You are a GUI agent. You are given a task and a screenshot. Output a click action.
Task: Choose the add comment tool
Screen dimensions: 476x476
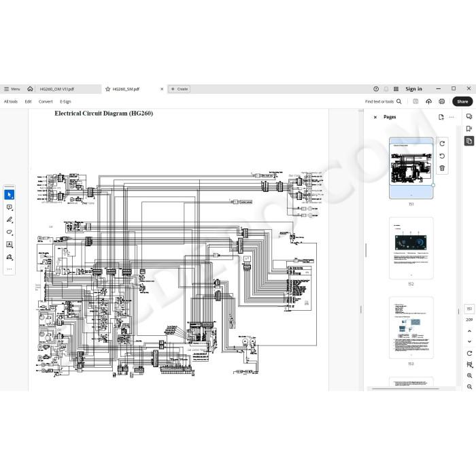(9, 207)
